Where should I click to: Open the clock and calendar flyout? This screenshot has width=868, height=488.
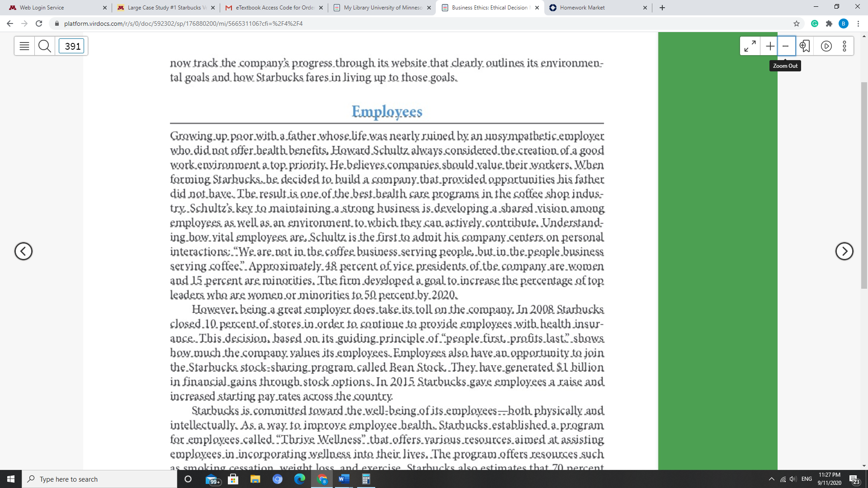click(830, 479)
